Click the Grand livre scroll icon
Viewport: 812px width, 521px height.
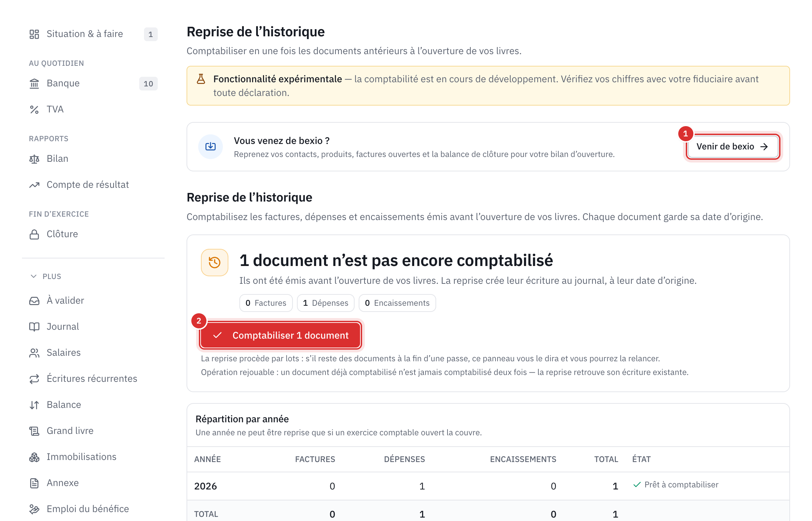(34, 431)
